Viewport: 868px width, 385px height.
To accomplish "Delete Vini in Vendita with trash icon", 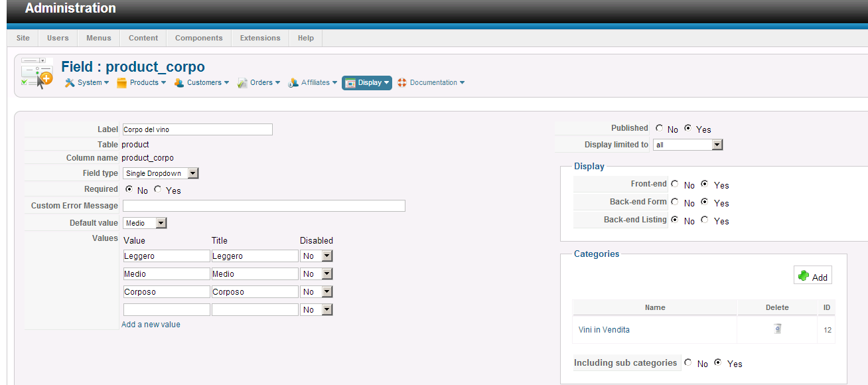I will pos(777,329).
